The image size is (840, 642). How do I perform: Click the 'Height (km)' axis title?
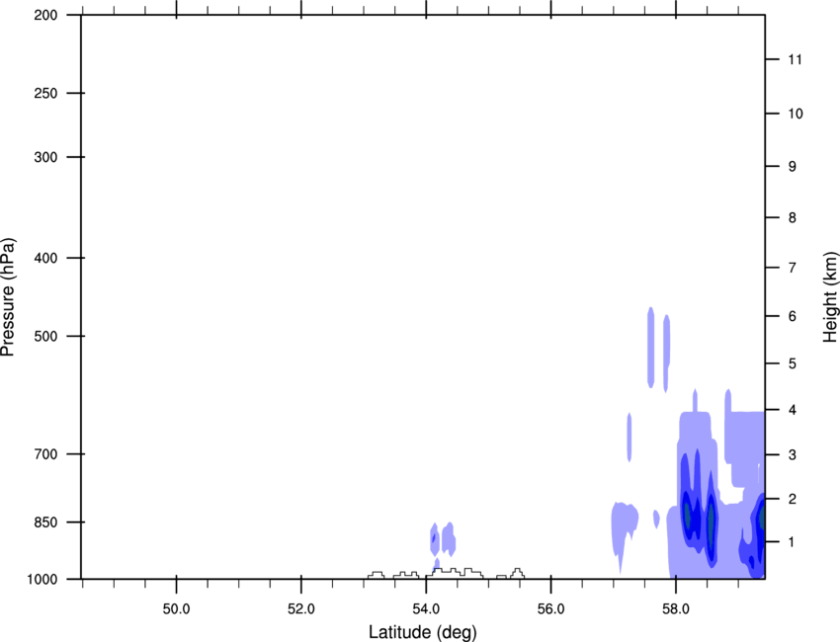point(830,296)
